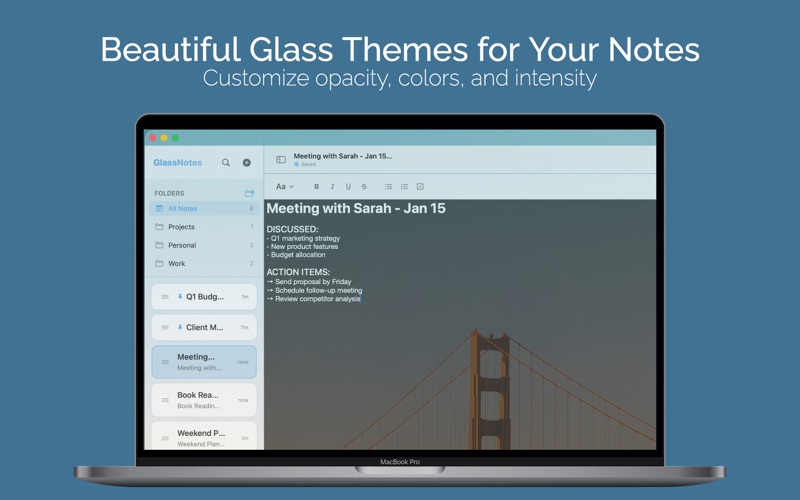Open the pinned Client M... note
The height and width of the screenshot is (500, 800).
[204, 328]
